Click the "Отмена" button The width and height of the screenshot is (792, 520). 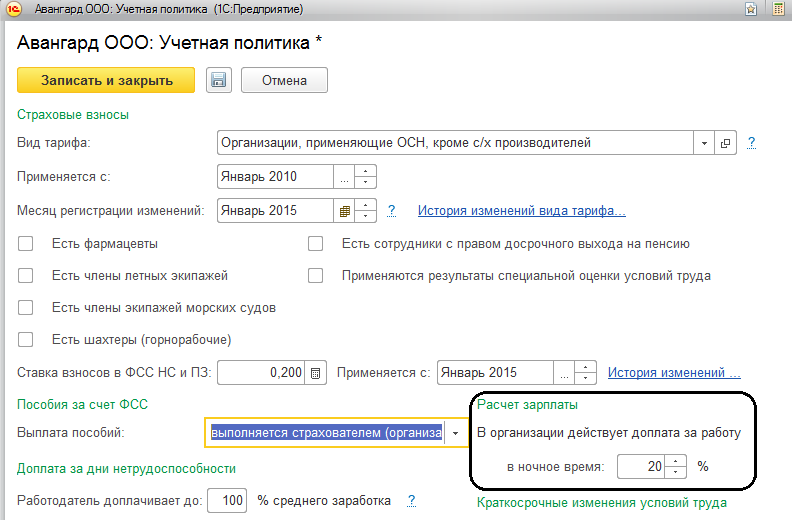[x=284, y=81]
